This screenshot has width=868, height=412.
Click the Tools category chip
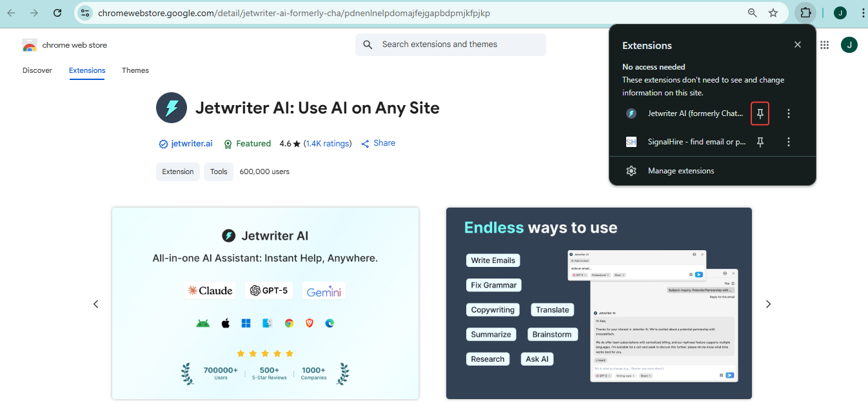point(219,172)
